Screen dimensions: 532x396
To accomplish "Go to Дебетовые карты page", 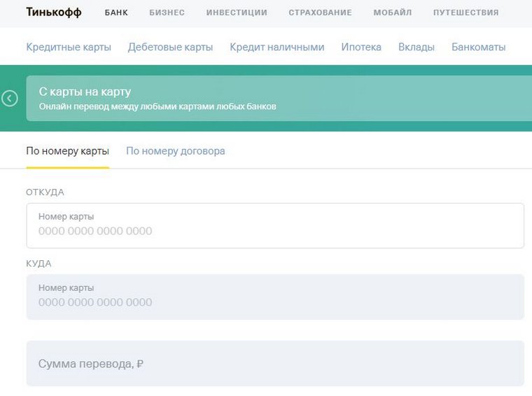I will coord(170,47).
